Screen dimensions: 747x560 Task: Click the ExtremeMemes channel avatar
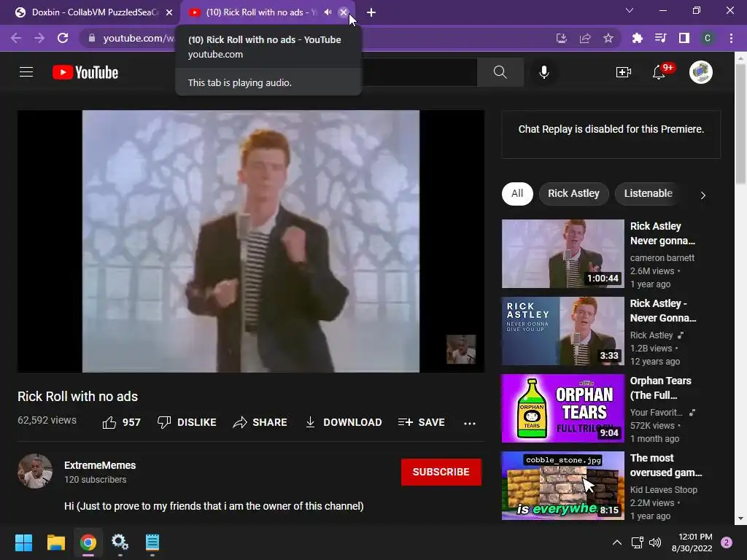pos(35,471)
